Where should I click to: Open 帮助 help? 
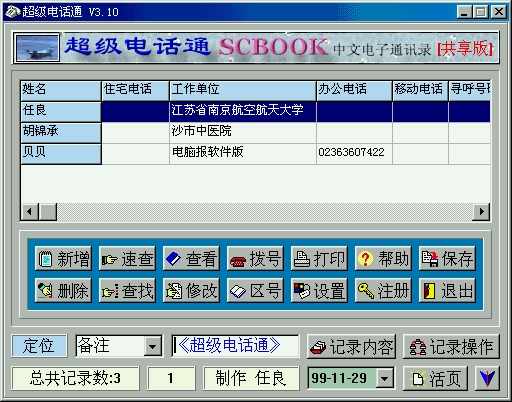(383, 258)
